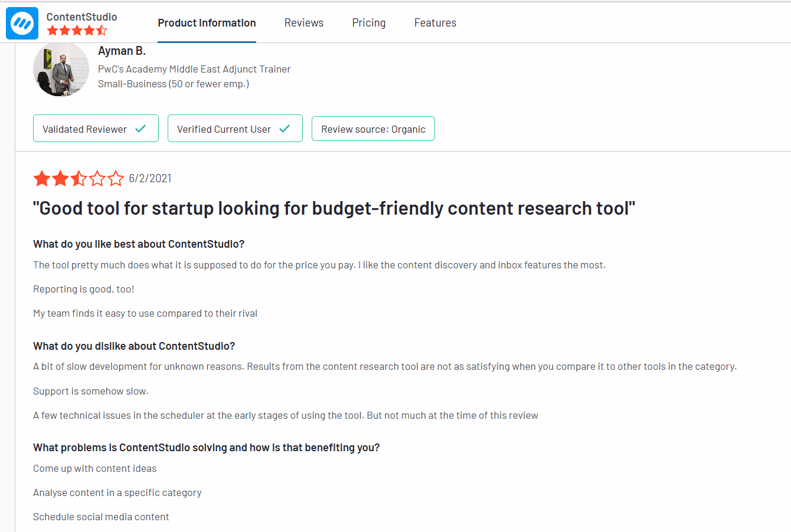
Task: Click the ContentStudio brand name text
Action: click(x=81, y=17)
